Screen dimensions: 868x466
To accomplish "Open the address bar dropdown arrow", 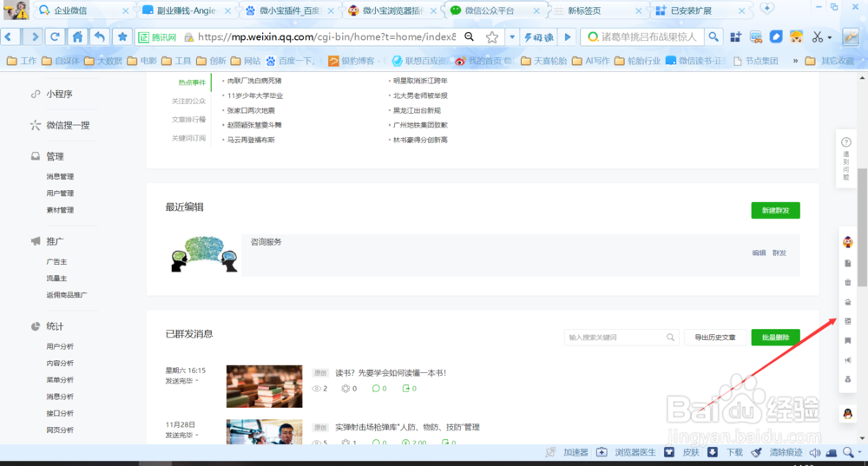I will [x=512, y=37].
